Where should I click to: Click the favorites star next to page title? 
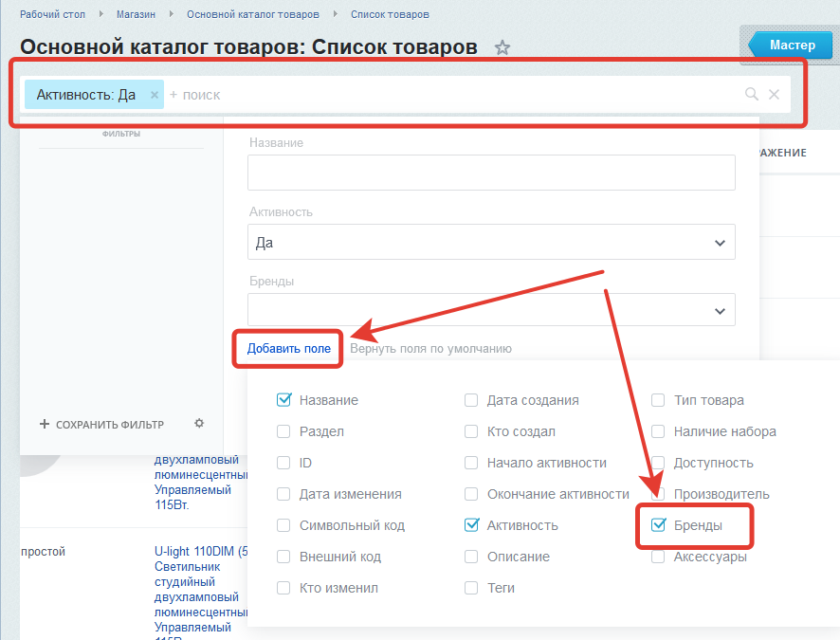[x=502, y=47]
